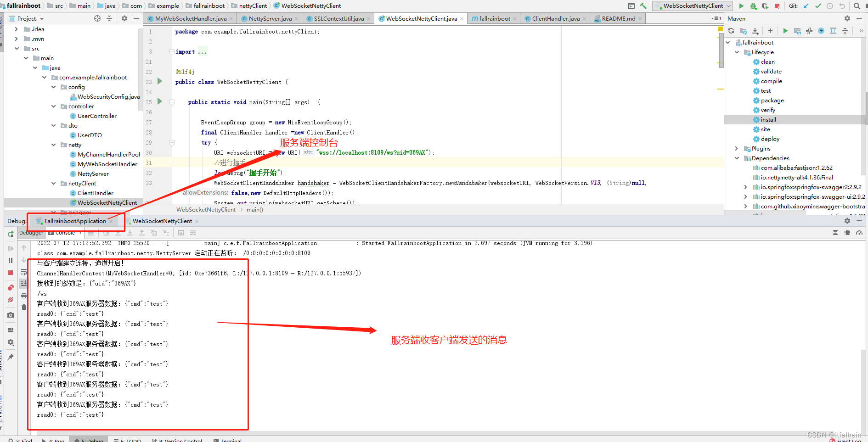Select WebSocketNettyClient debug session tab
This screenshot has width=868, height=442.
click(x=162, y=221)
